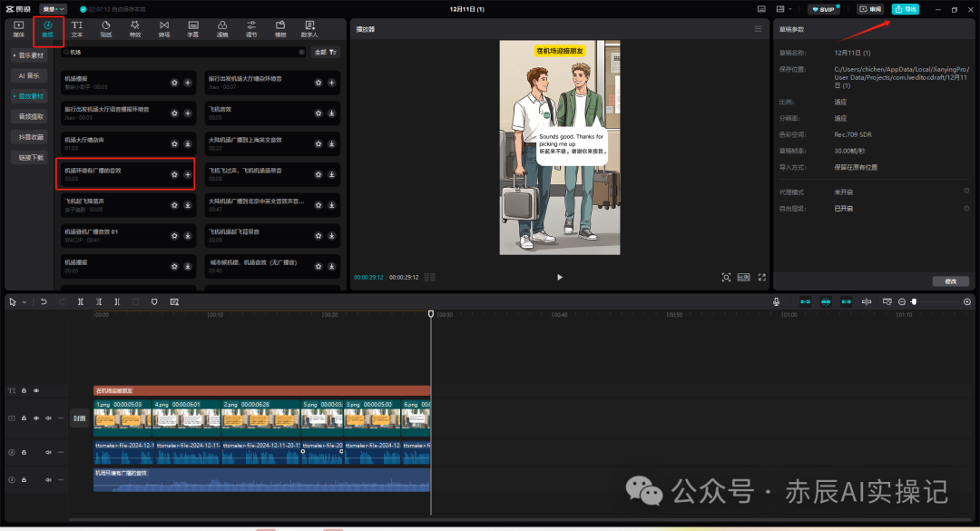Open the 转场 transitions tab

[x=163, y=29]
